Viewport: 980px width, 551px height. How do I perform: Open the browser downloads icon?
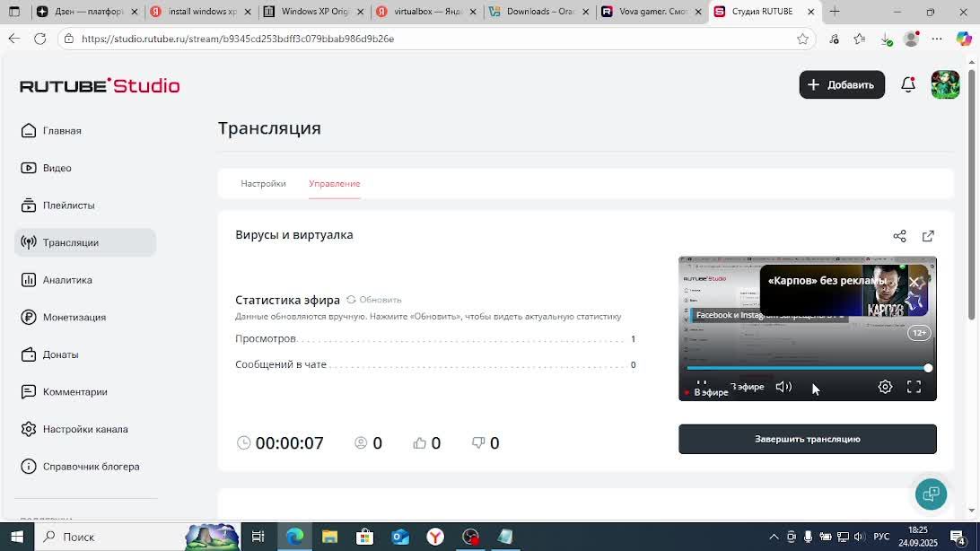click(886, 39)
